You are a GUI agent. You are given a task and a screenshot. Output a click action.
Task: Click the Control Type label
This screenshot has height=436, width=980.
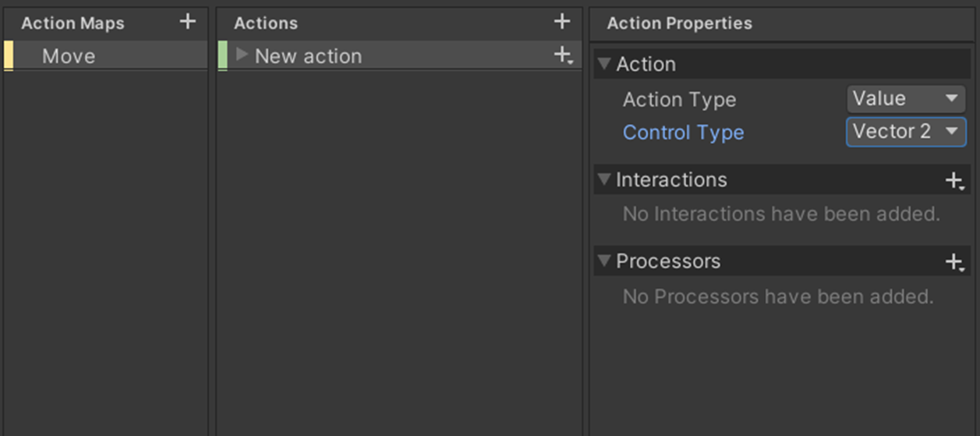[683, 133]
